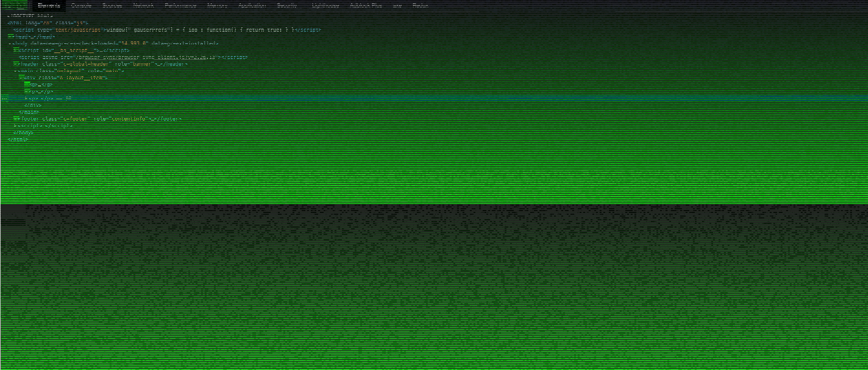868x370 pixels.
Task: Click the "14.993.0" attribute value on body
Action: point(133,43)
